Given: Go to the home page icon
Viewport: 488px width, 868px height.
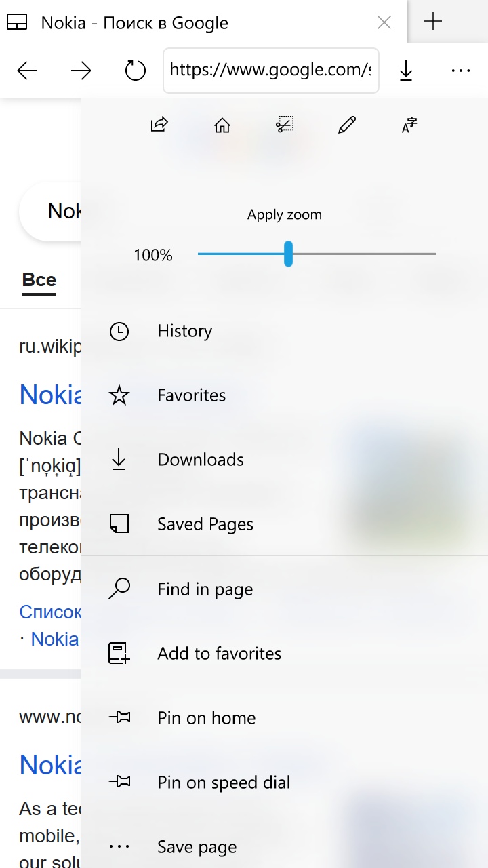Looking at the screenshot, I should click(x=222, y=125).
